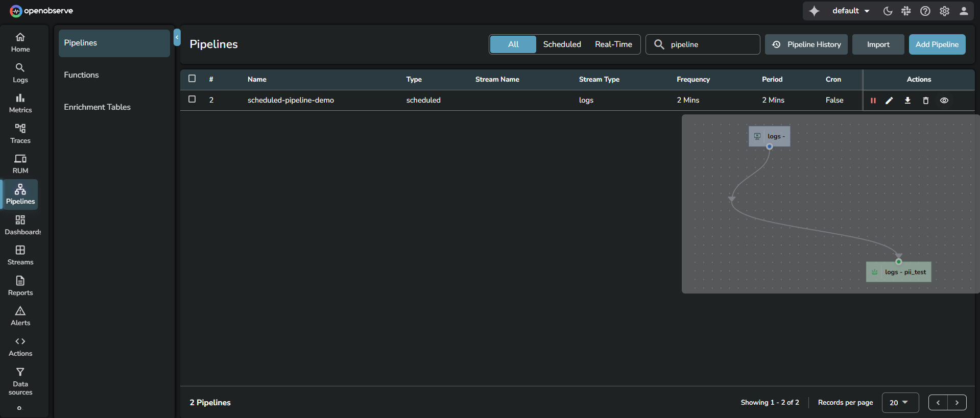980x418 pixels.
Task: Sort by the Name column header
Action: tap(257, 79)
